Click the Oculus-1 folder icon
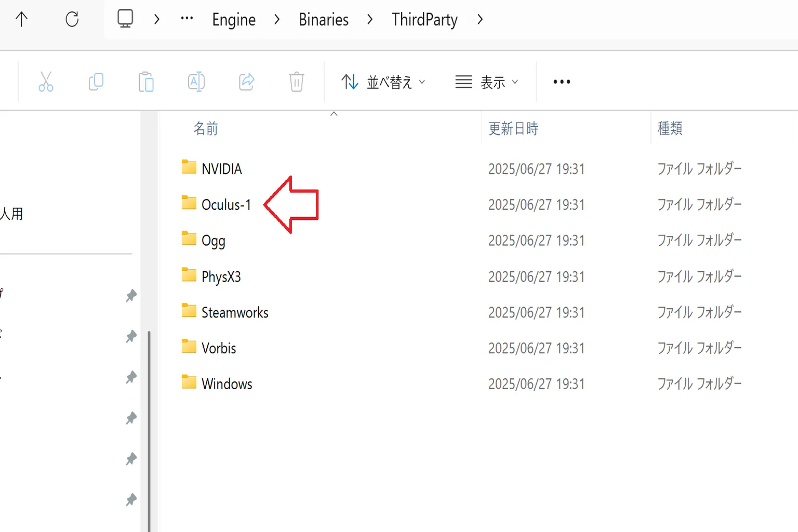The height and width of the screenshot is (532, 798). pos(189,203)
